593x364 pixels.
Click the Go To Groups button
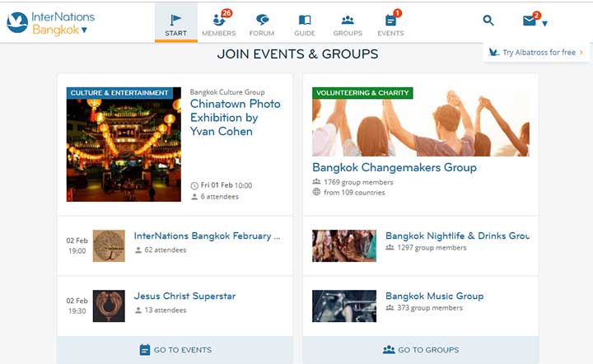[x=421, y=350]
